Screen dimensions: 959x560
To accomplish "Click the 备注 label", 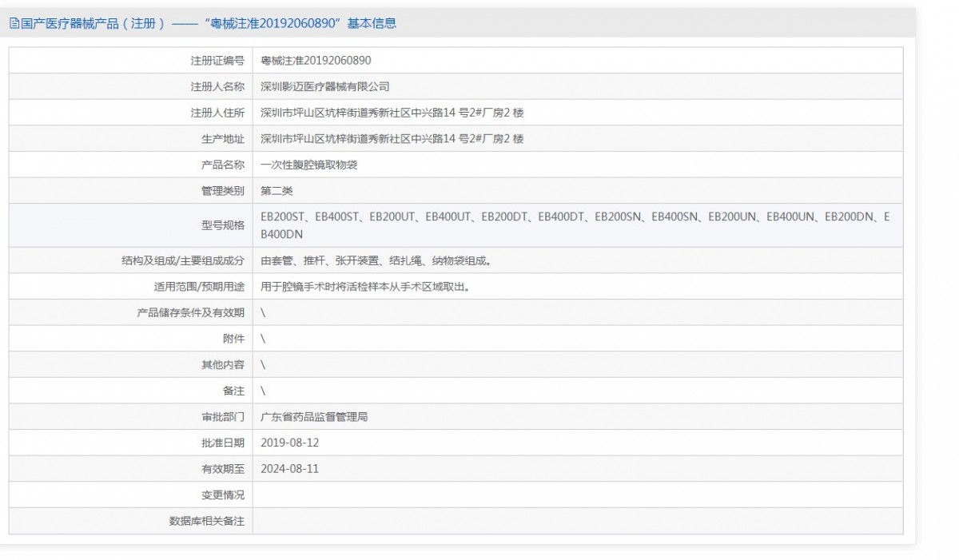I will click(x=234, y=391).
